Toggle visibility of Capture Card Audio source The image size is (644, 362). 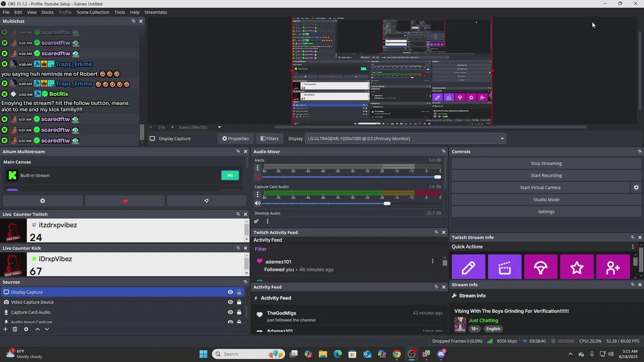pyautogui.click(x=230, y=312)
